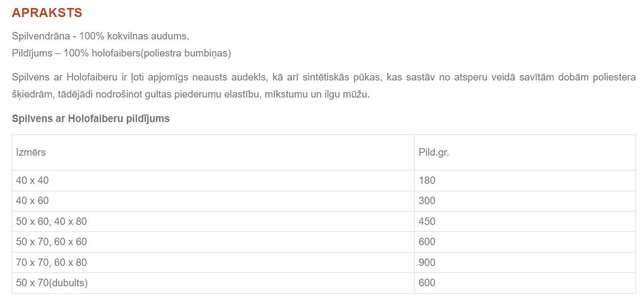Click the 70 x 70, 60 x 80 cell
Image resolution: width=644 pixels, height=299 pixels.
click(213, 263)
